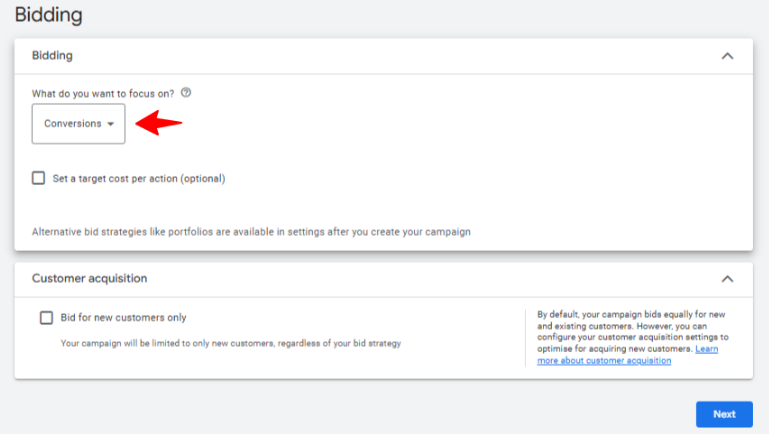The image size is (769, 434).
Task: Open the Conversions focus dropdown
Action: [78, 124]
